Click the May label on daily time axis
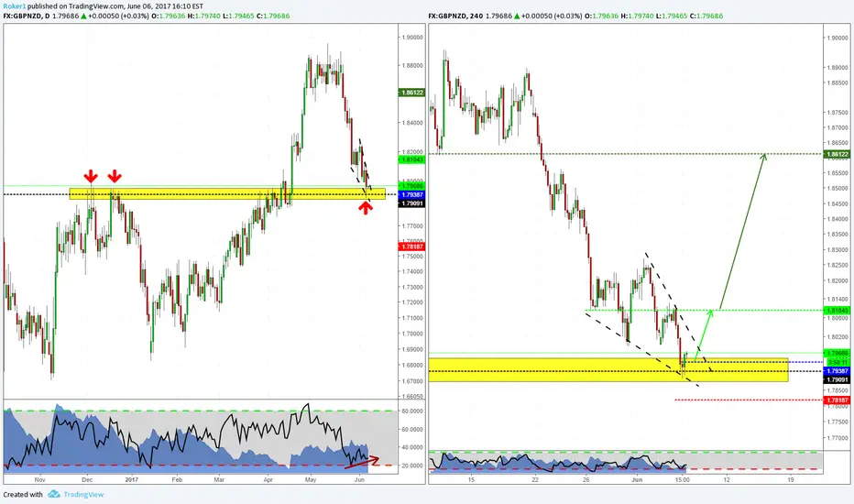 [x=311, y=480]
